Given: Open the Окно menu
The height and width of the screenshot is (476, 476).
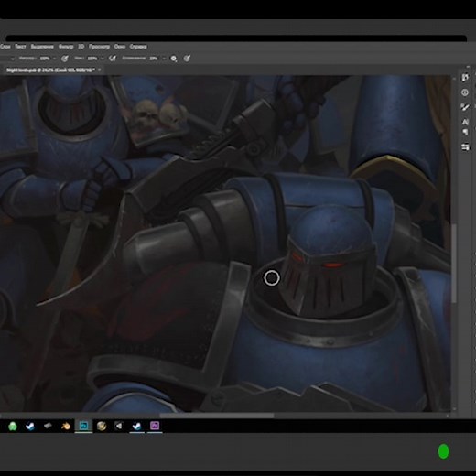Looking at the screenshot, I should (x=120, y=47).
